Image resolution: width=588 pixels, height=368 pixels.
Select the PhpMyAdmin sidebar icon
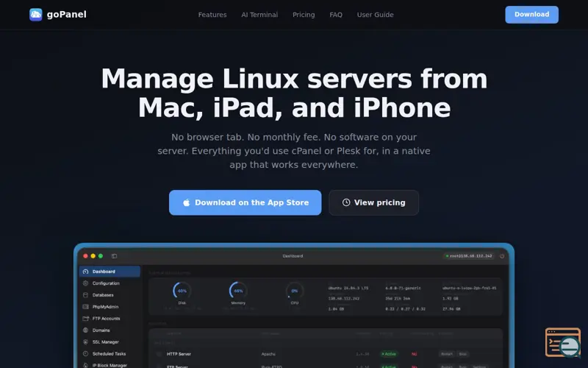click(x=85, y=307)
